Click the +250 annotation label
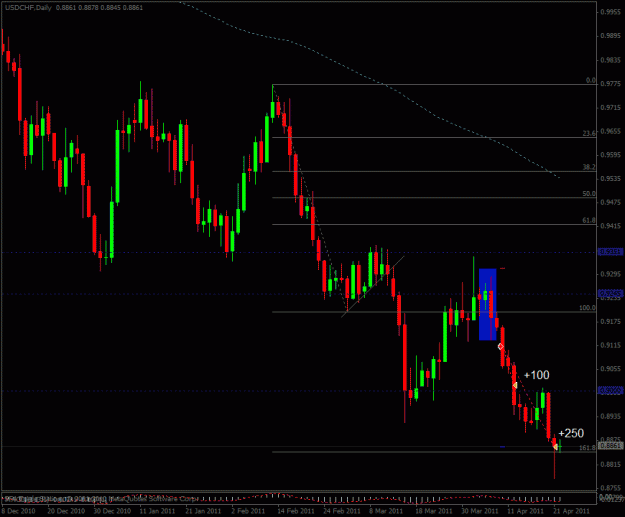Screen dimensions: 625x517 [571, 433]
